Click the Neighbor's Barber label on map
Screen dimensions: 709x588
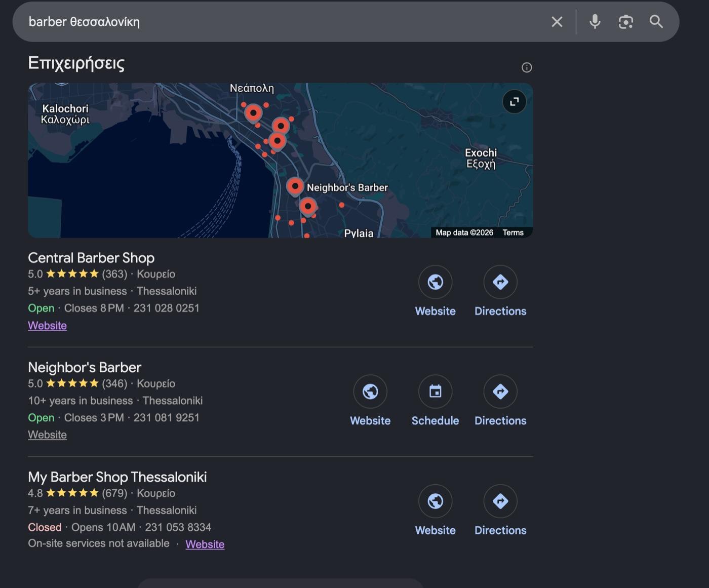(x=347, y=187)
